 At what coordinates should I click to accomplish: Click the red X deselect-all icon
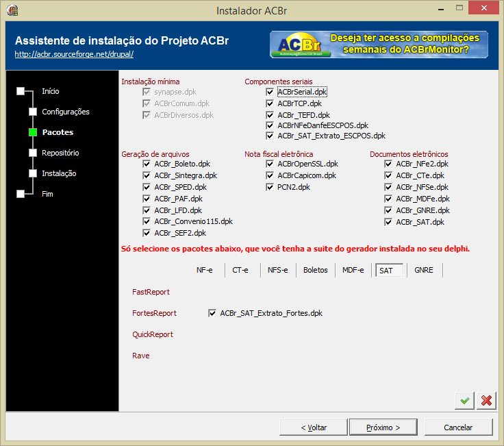point(486,401)
